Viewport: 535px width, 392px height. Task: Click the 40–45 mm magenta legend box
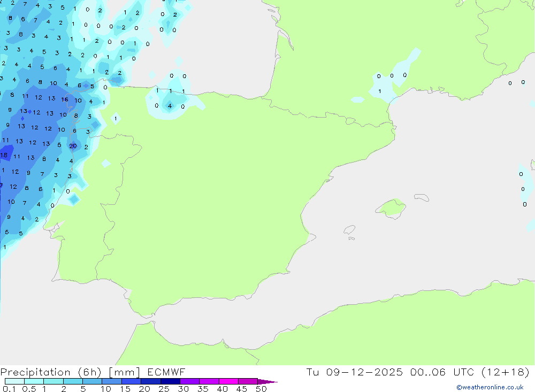click(228, 381)
